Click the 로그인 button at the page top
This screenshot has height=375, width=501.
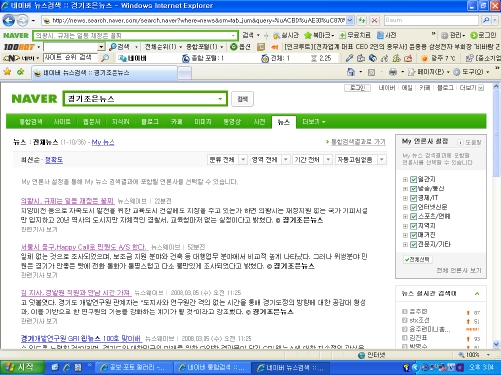click(357, 88)
